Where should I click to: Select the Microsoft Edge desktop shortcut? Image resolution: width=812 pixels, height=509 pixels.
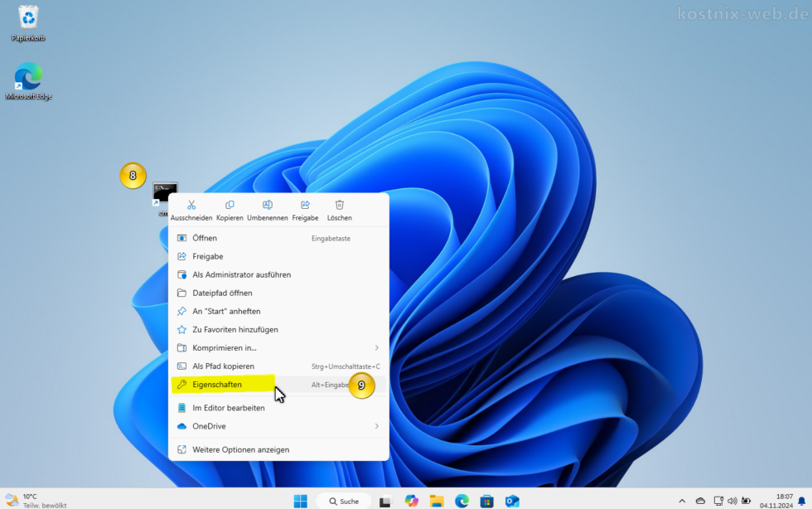tap(28, 81)
